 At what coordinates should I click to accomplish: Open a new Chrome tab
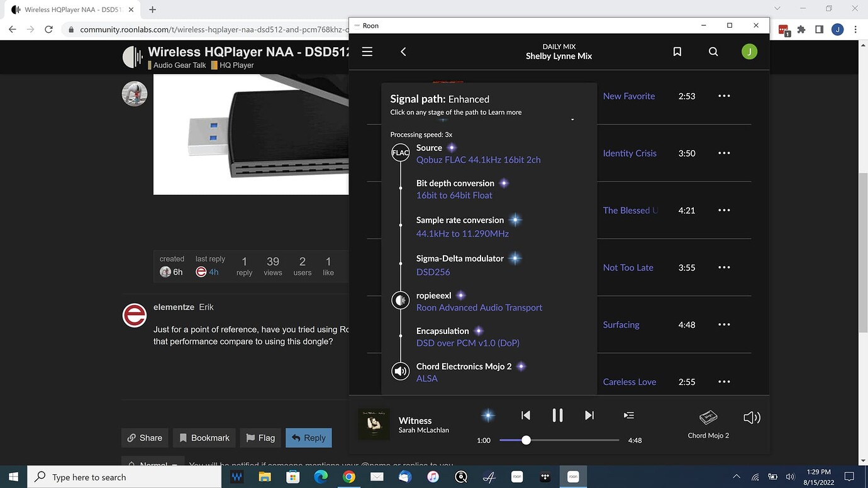(152, 9)
